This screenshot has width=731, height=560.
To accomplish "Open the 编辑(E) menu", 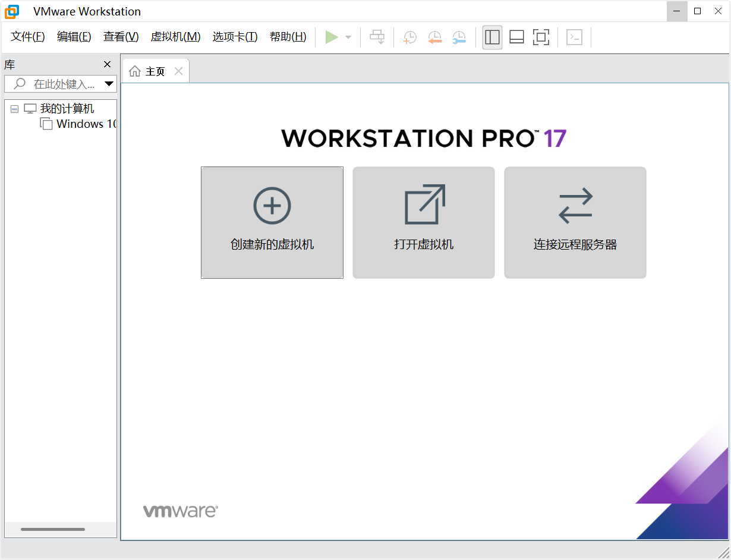I will 74,37.
